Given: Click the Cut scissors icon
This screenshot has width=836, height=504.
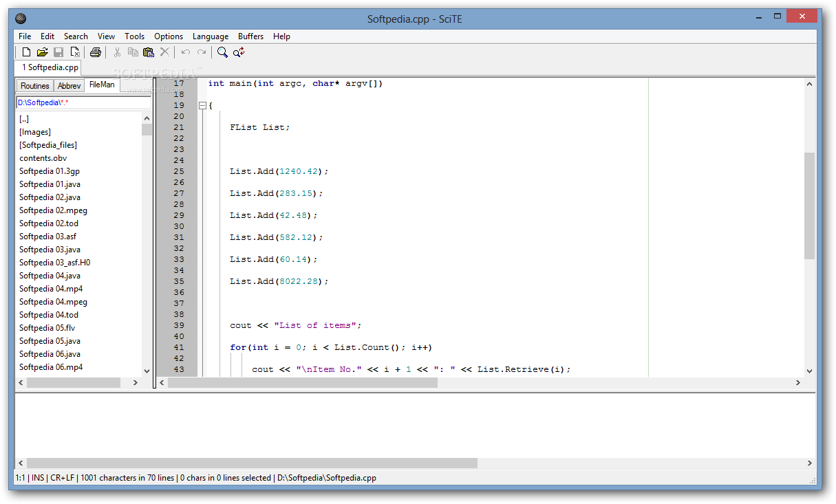Looking at the screenshot, I should coord(117,52).
